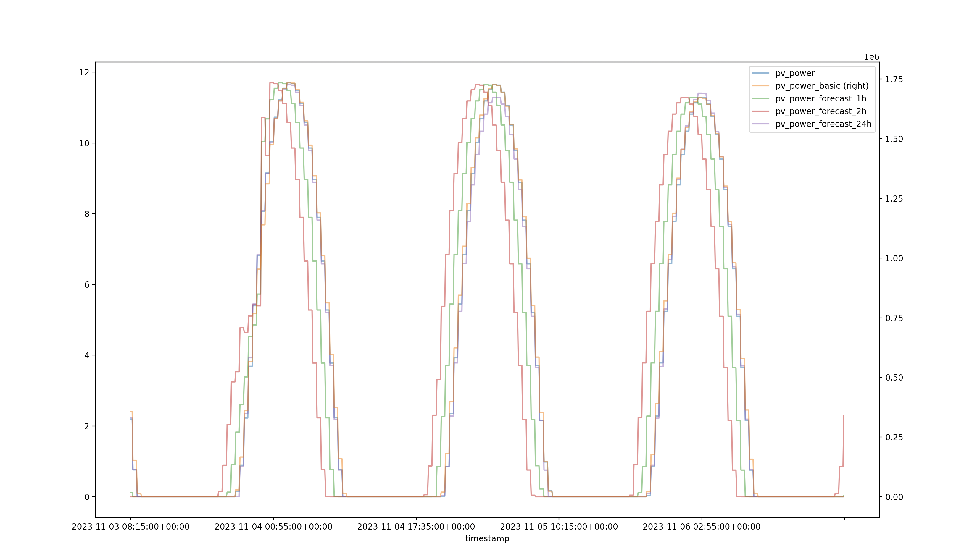Screen dimensions: 964x560
Task: Click the left axis tick label 0
Action: pos(87,497)
